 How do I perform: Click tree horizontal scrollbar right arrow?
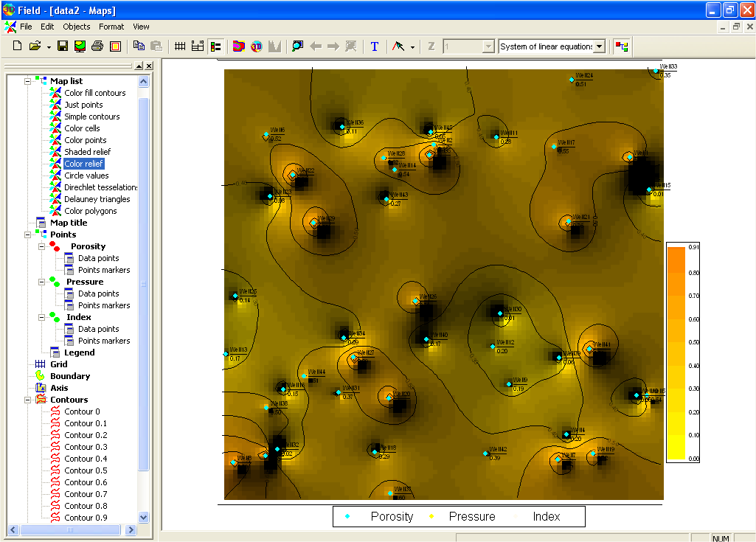click(130, 530)
